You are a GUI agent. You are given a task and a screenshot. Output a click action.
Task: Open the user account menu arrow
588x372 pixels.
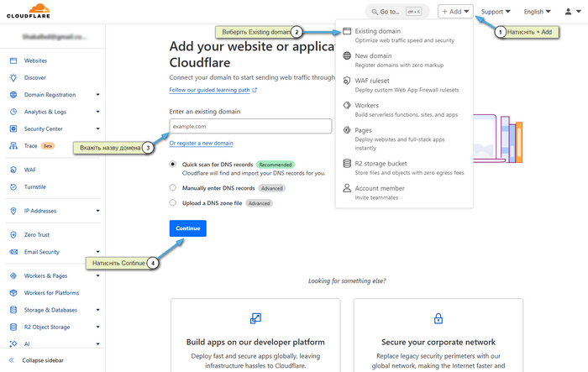(579, 12)
